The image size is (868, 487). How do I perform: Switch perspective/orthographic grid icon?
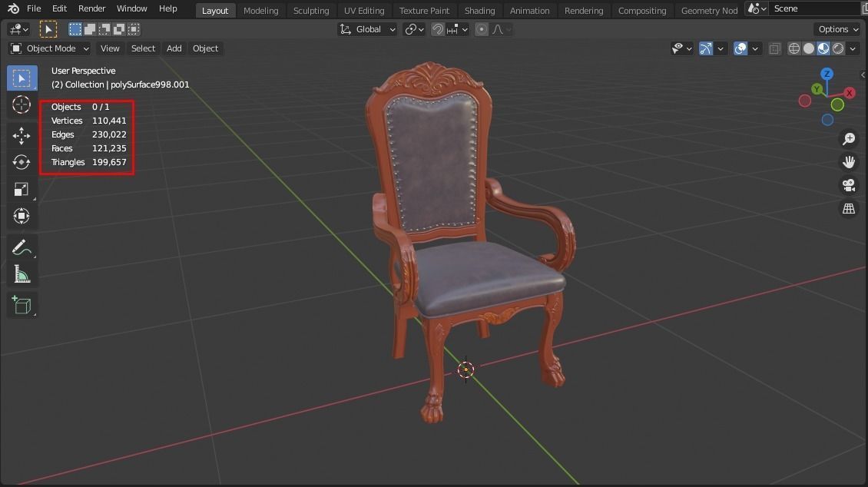(849, 209)
